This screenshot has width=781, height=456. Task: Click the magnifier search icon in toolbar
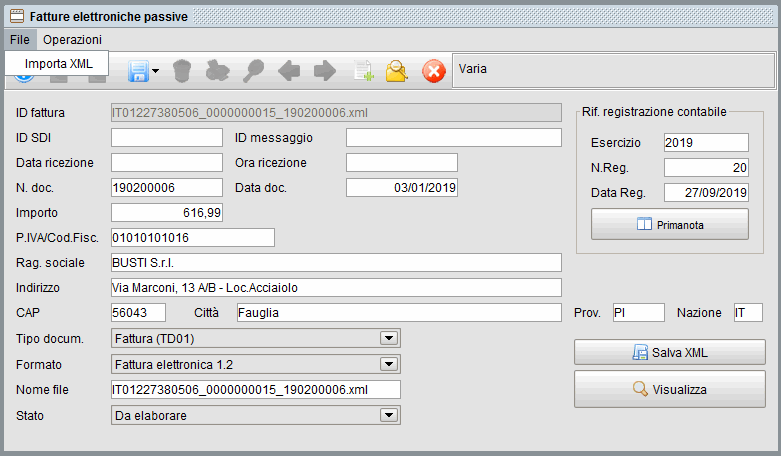(x=253, y=71)
